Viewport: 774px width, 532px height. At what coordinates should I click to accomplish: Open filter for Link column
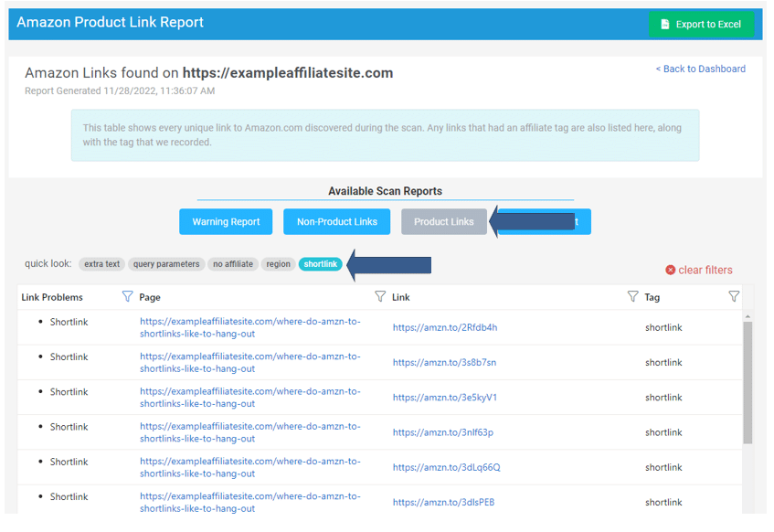click(x=633, y=296)
